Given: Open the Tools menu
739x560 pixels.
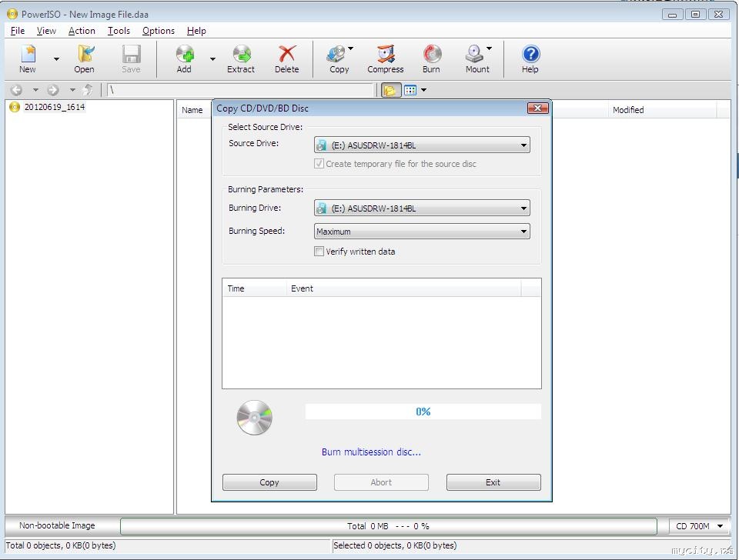Looking at the screenshot, I should tap(119, 31).
